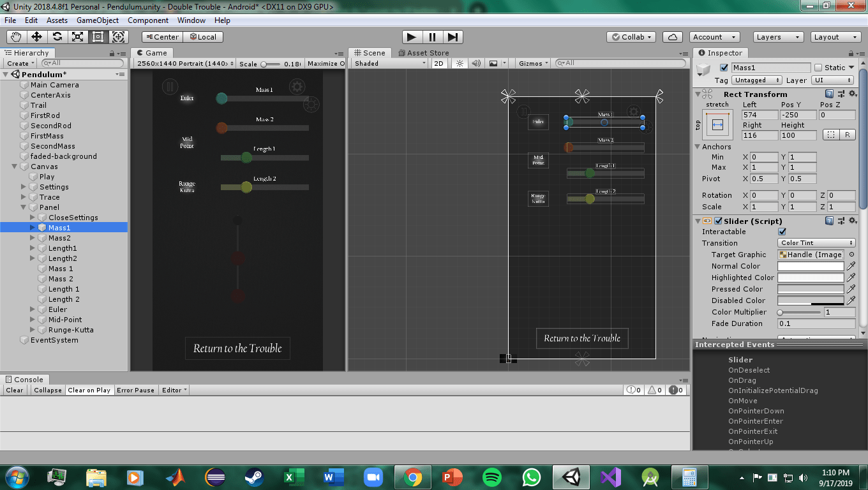Open Google Chrome from the taskbar

coord(413,477)
